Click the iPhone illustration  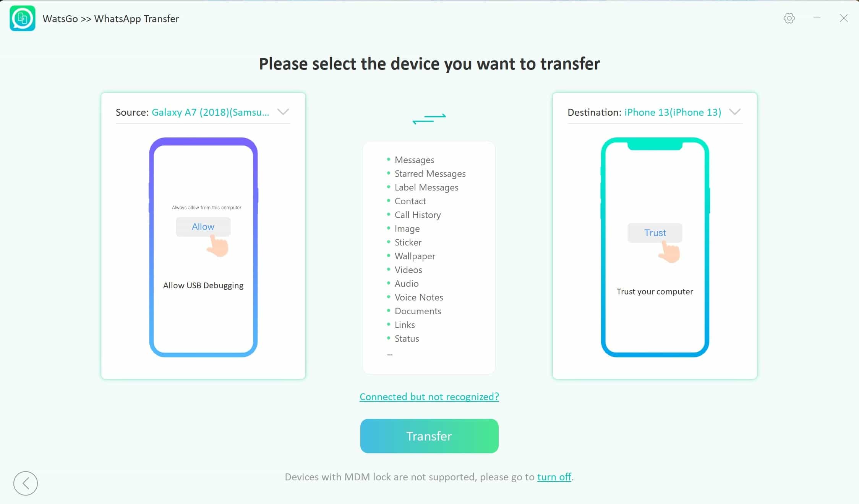655,247
